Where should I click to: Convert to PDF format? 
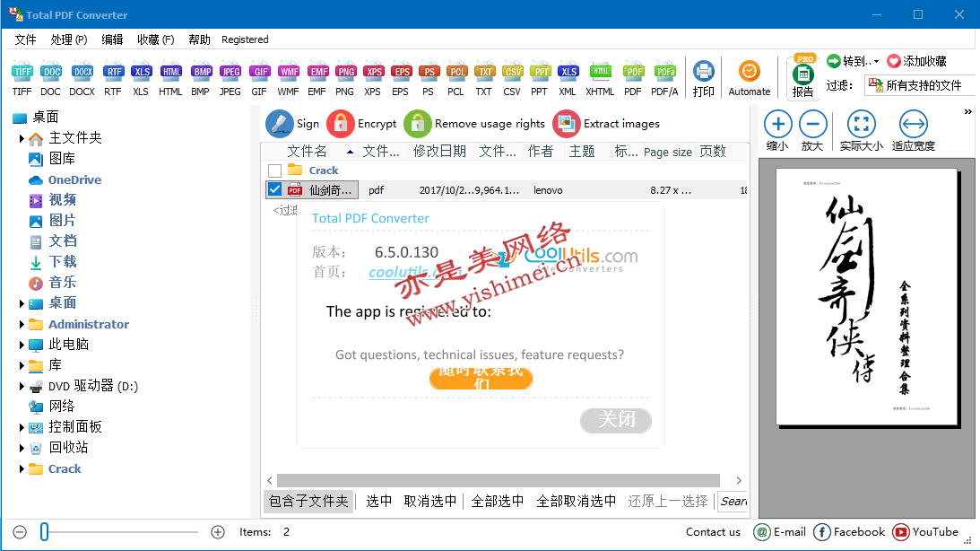[633, 80]
